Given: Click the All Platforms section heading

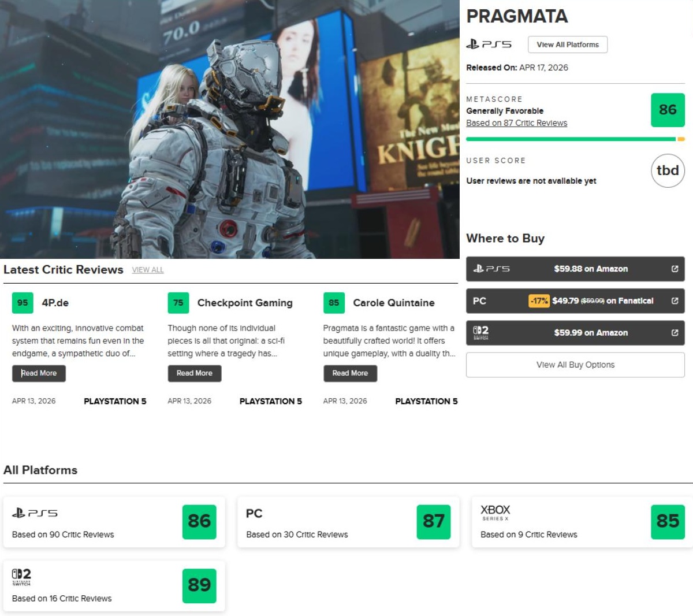Looking at the screenshot, I should 40,470.
